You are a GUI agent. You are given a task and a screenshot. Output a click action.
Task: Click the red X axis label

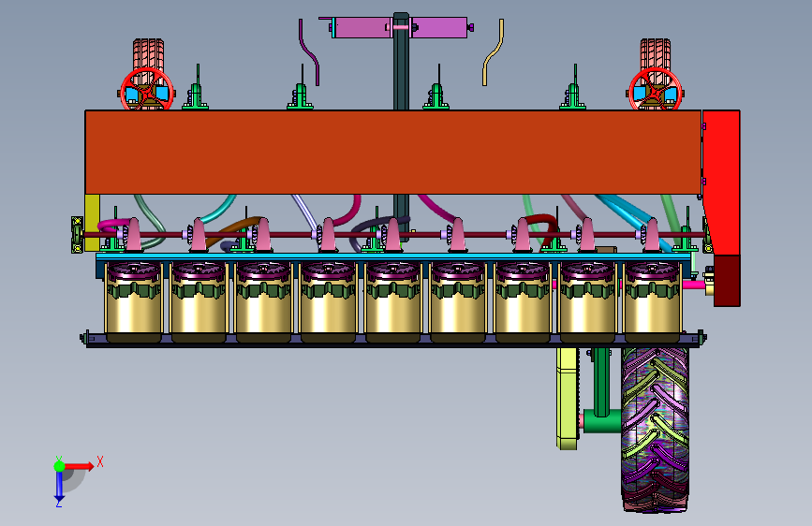coord(100,461)
